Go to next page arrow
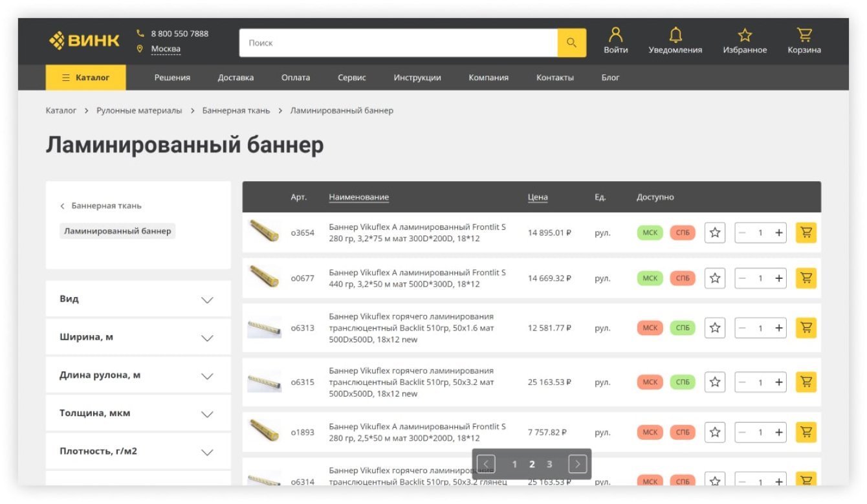 click(x=578, y=464)
